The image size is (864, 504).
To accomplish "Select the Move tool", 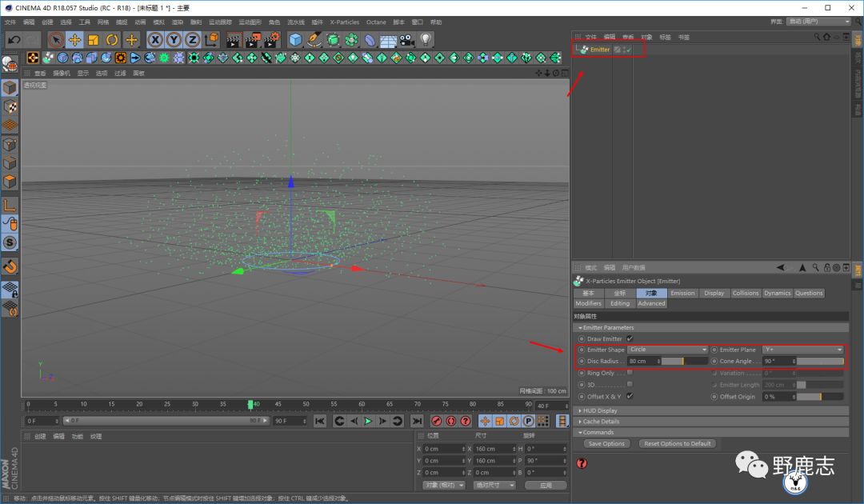I will pyautogui.click(x=74, y=39).
